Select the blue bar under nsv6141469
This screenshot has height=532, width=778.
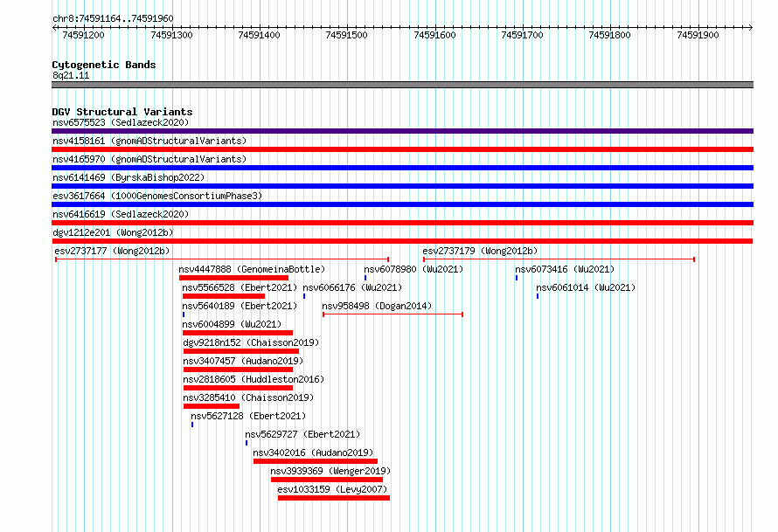point(402,186)
